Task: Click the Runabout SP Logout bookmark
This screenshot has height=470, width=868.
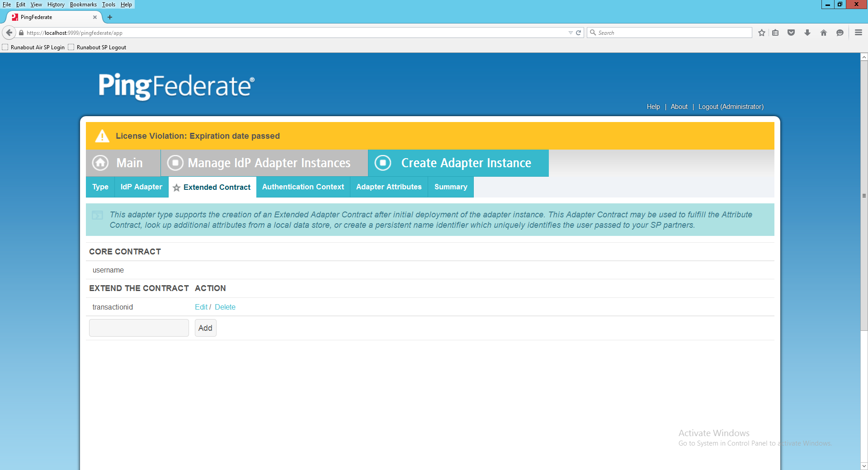Action: click(x=97, y=47)
